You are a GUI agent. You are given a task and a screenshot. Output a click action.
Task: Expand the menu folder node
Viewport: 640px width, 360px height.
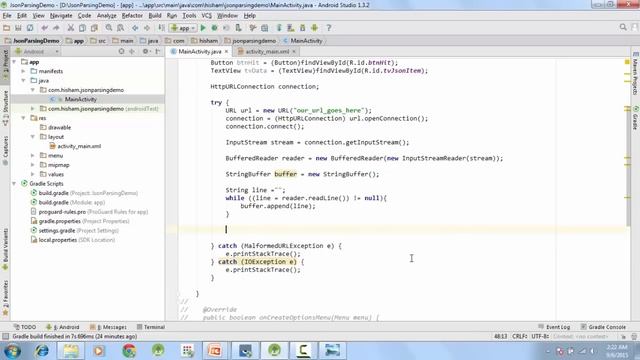[33, 156]
